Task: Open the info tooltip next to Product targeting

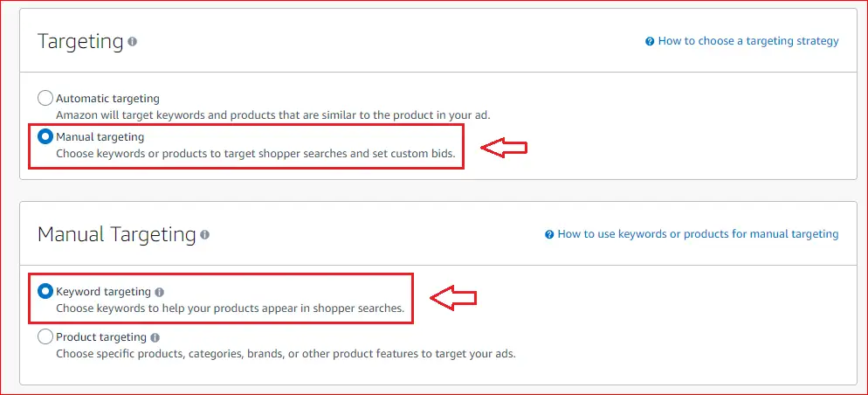Action: tap(155, 337)
